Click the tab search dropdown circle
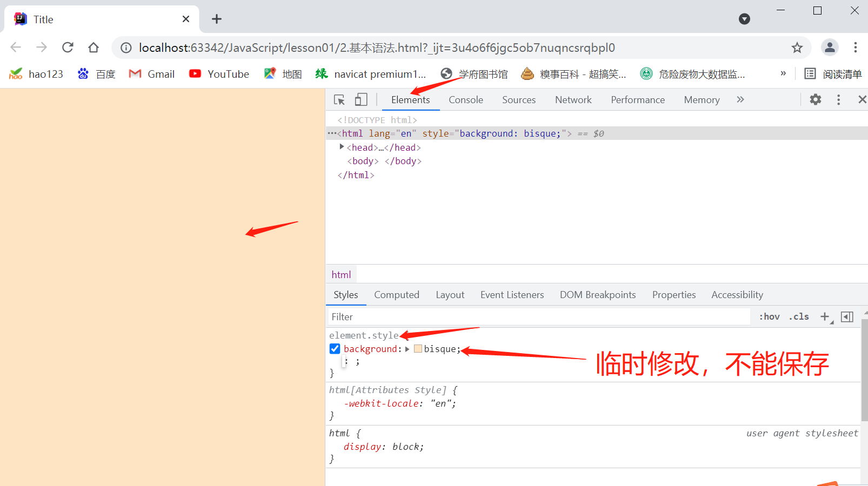Viewport: 868px width, 486px height. click(x=745, y=19)
